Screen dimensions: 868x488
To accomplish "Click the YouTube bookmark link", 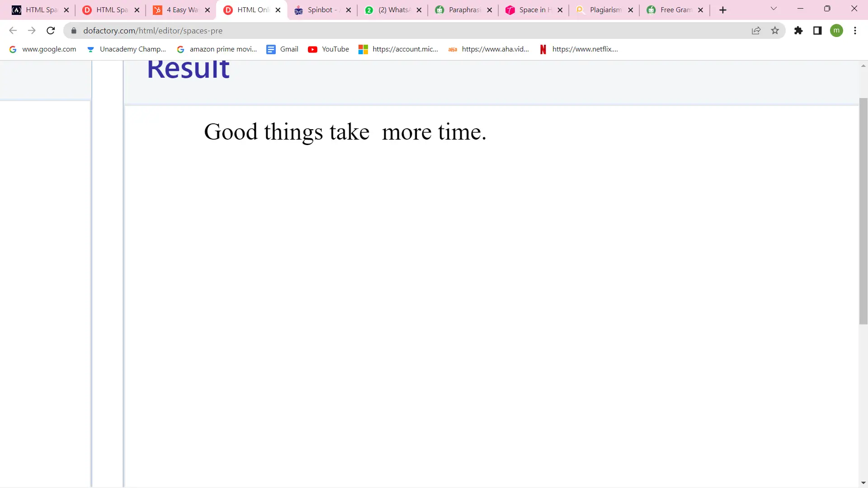I will click(335, 49).
